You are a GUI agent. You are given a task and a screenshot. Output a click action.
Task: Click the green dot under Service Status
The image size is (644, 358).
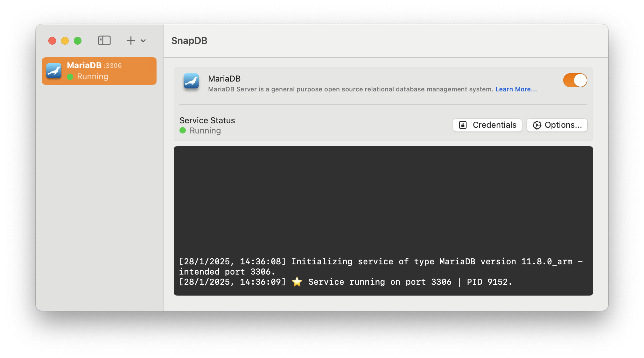(183, 131)
